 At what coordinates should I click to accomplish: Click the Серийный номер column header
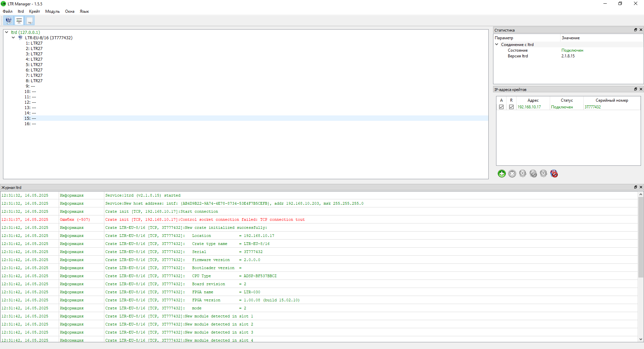[x=612, y=100]
